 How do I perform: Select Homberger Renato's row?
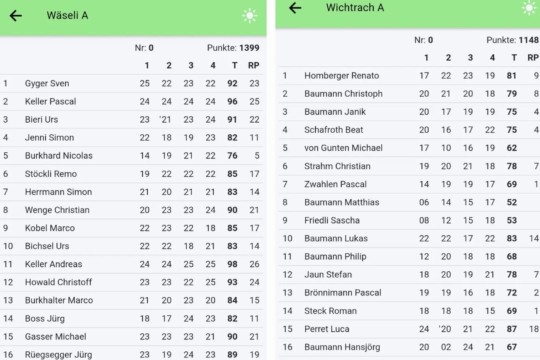point(410,75)
